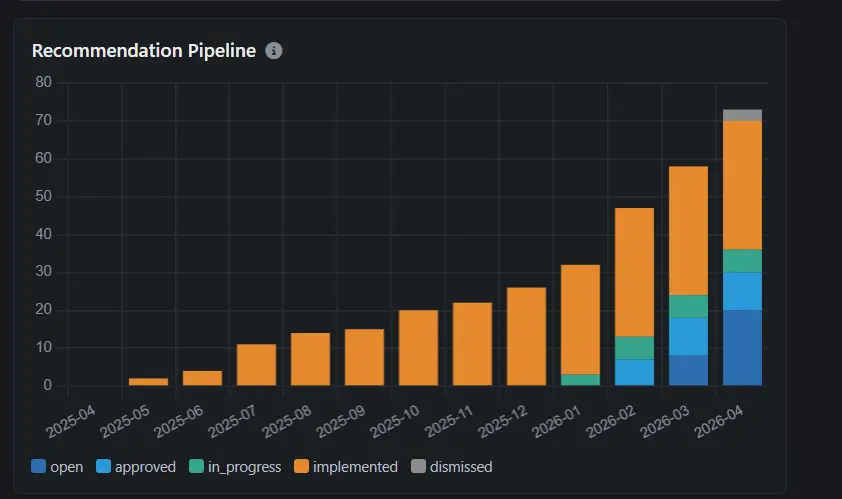Click the 2025-07 implemented bar

click(x=256, y=365)
